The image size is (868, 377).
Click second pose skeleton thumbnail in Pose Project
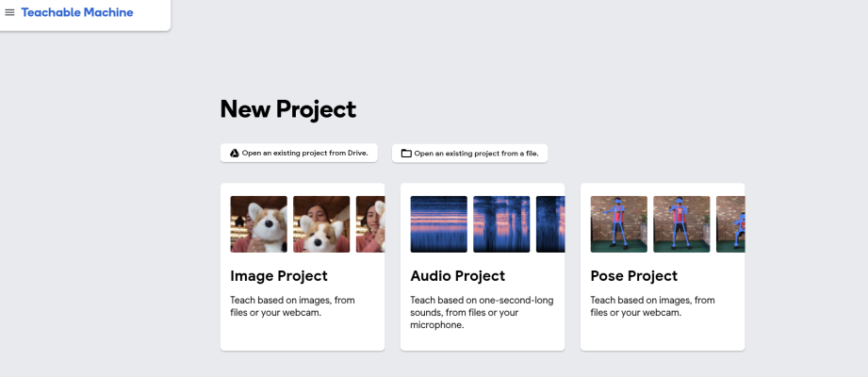pyautogui.click(x=681, y=224)
